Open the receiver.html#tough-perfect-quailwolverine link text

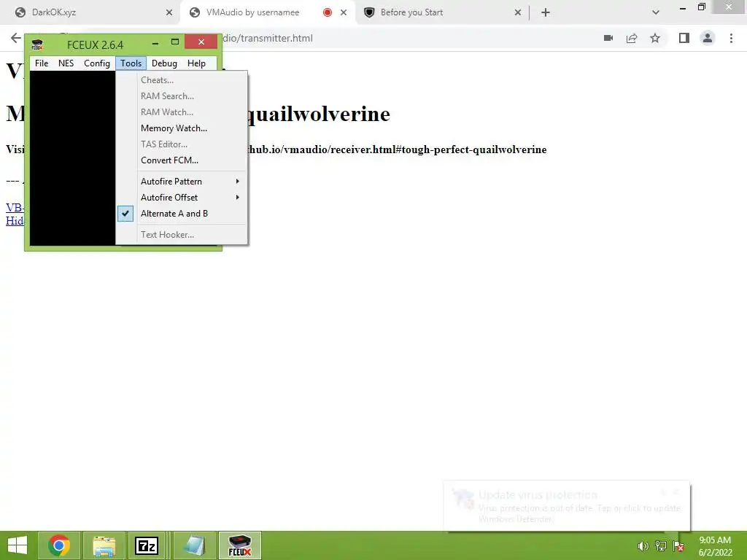click(397, 150)
